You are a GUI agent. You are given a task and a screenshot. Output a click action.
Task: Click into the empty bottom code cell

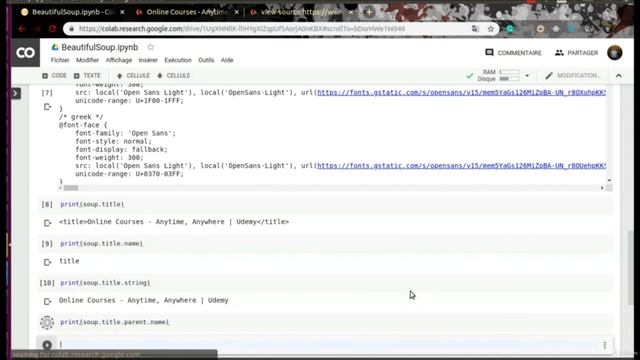[x=329, y=345]
